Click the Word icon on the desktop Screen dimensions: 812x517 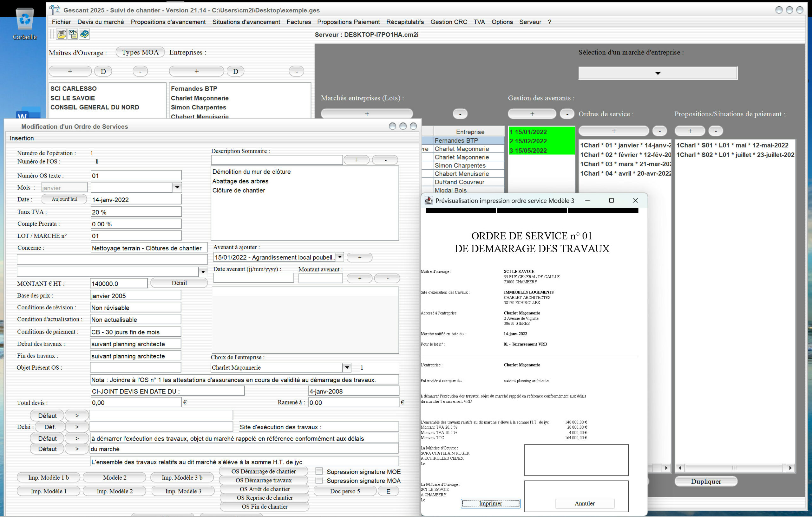pyautogui.click(x=29, y=114)
